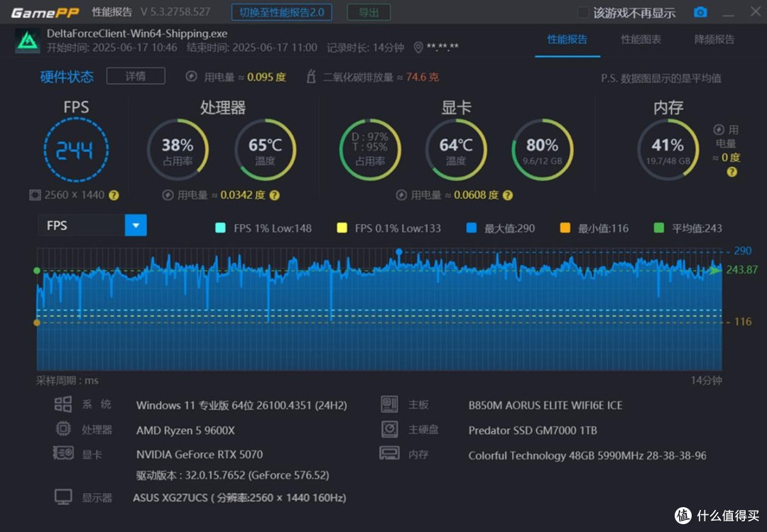The image size is (767, 532).
Task: Click the GPU 64℃ temperature gauge
Action: click(x=456, y=150)
